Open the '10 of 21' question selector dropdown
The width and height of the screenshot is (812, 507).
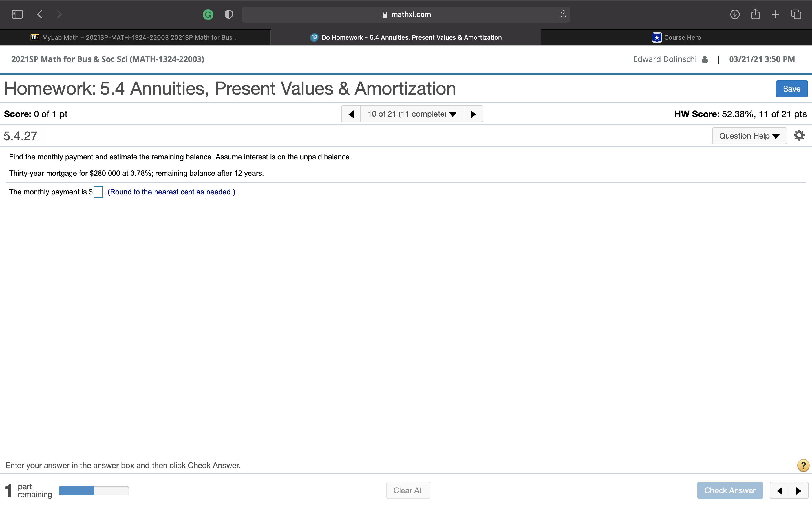412,114
